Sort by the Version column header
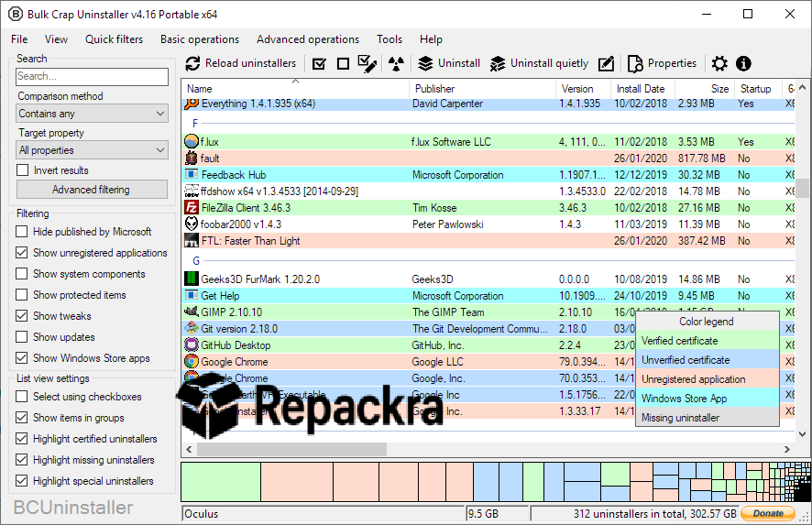The height and width of the screenshot is (525, 812). 584,89
